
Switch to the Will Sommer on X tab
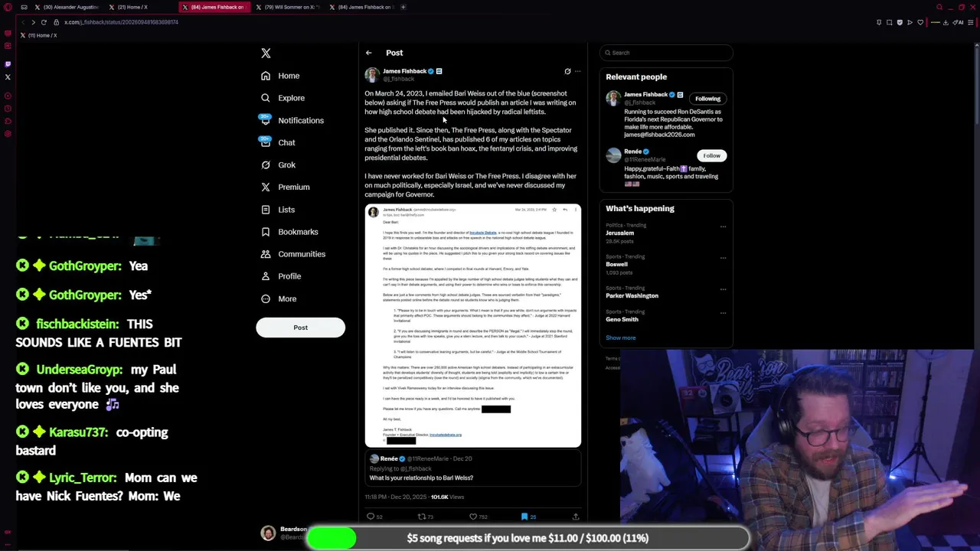coord(288,7)
